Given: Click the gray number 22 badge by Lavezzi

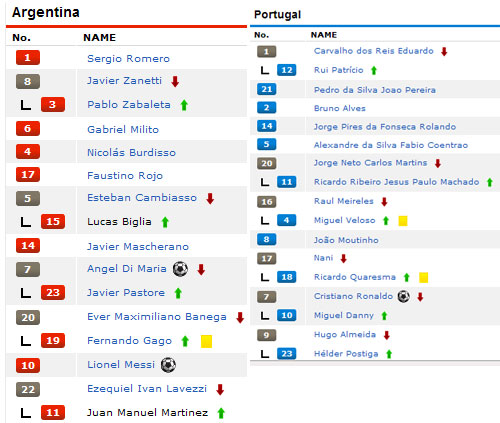Looking at the screenshot, I should click(28, 389).
